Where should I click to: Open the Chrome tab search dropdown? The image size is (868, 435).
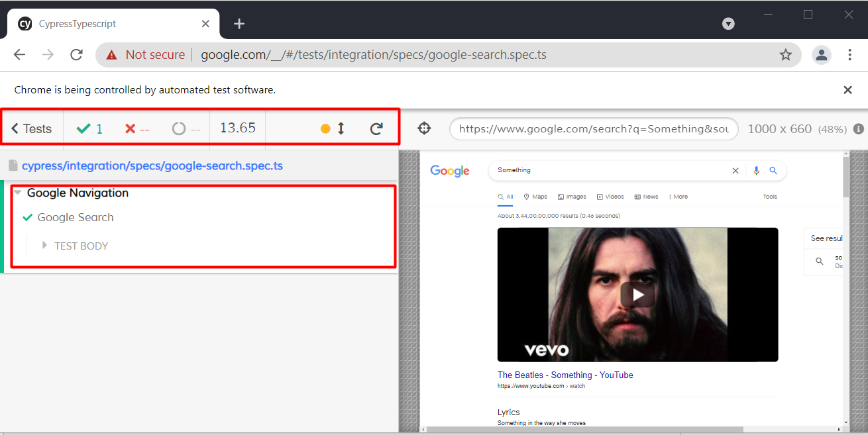coord(728,24)
